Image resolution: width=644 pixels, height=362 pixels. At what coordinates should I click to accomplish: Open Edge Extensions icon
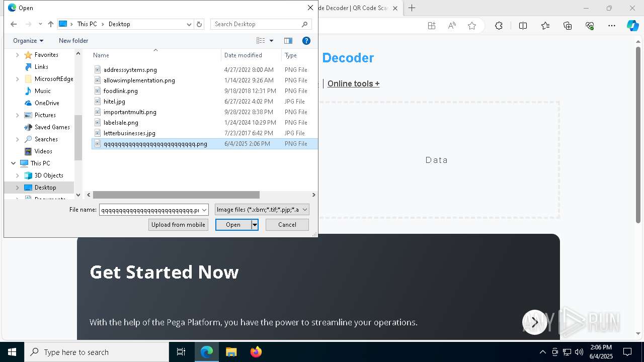pos(499,26)
